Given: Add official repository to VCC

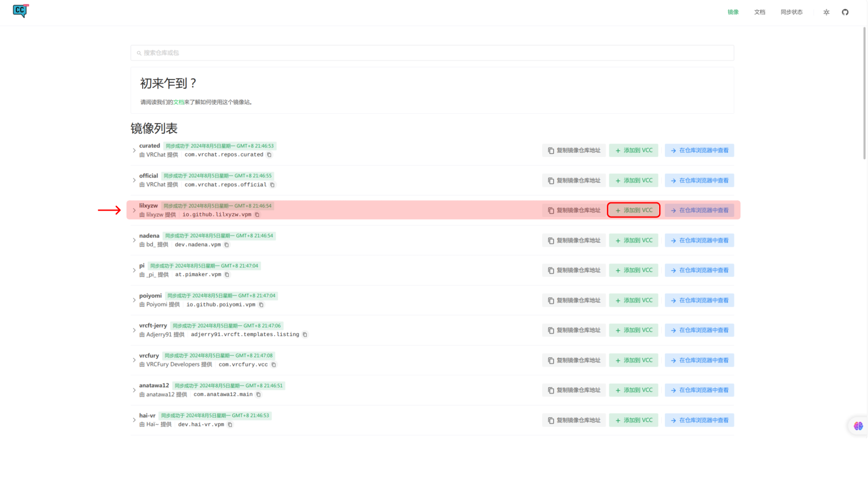Looking at the screenshot, I should (x=633, y=180).
